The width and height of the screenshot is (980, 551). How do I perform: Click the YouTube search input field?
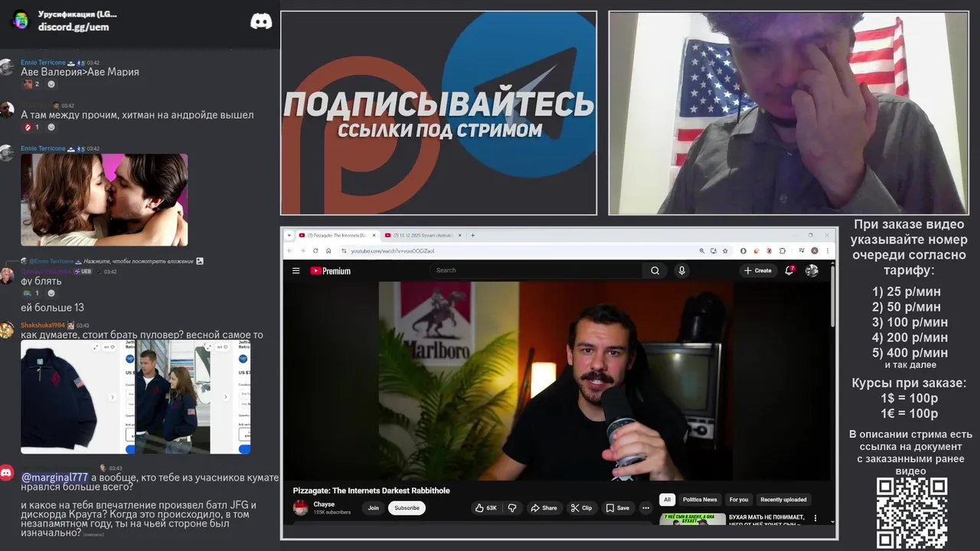point(536,270)
